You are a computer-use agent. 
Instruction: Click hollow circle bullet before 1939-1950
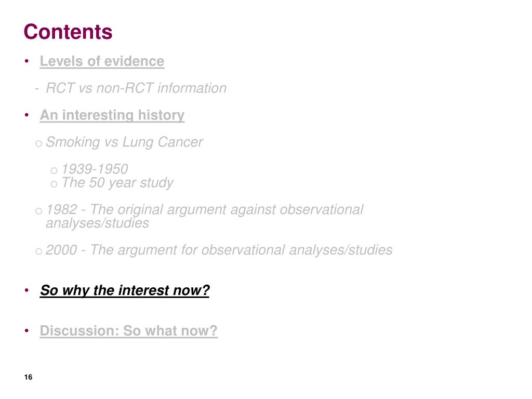tap(54, 170)
